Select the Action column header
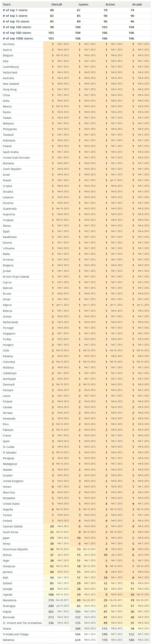 pyautogui.click(x=110, y=4)
